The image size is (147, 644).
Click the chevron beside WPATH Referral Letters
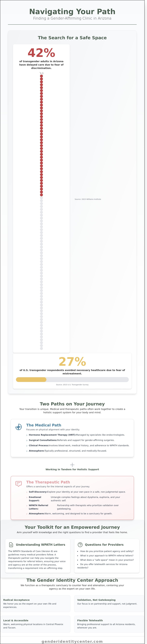click(27, 506)
